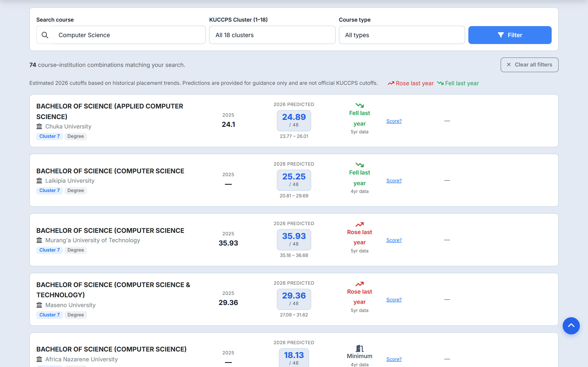Open the Applied Computer Science course title
The height and width of the screenshot is (367, 588).
(x=110, y=111)
